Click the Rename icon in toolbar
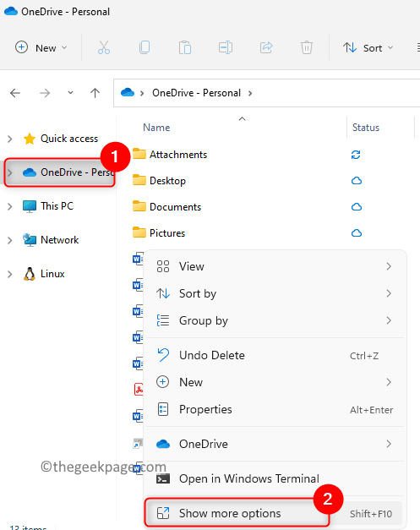Image resolution: width=420 pixels, height=530 pixels. coord(226,47)
